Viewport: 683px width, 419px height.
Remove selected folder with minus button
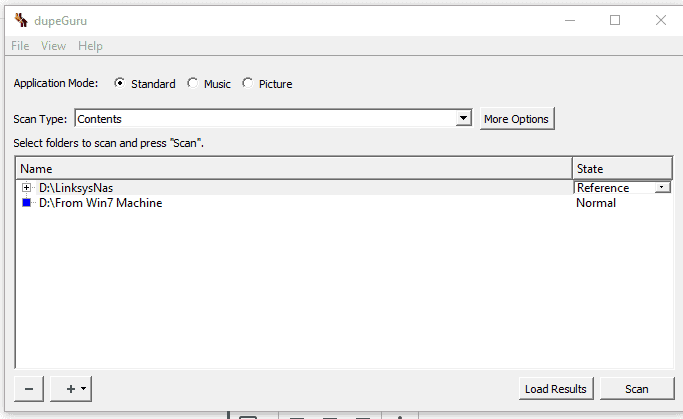point(29,389)
